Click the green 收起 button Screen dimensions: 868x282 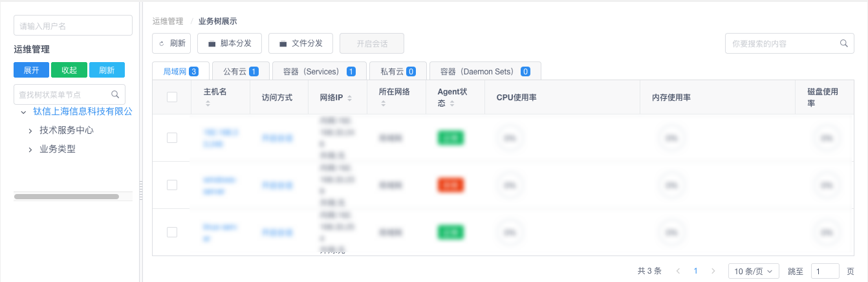click(x=69, y=70)
